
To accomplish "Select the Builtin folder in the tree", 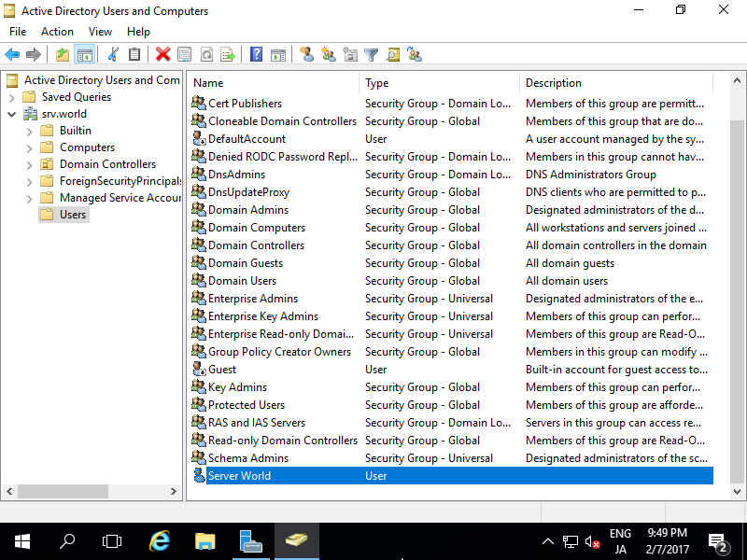I will point(76,131).
